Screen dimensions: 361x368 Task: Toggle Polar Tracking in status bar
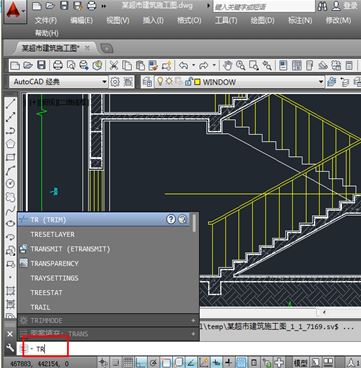click(x=154, y=362)
